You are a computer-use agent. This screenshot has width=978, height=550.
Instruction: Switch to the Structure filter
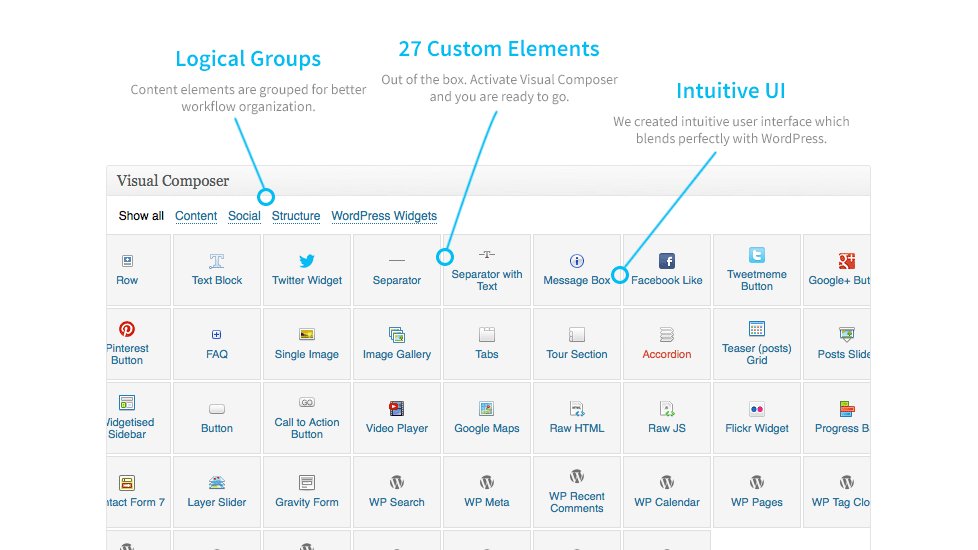296,216
